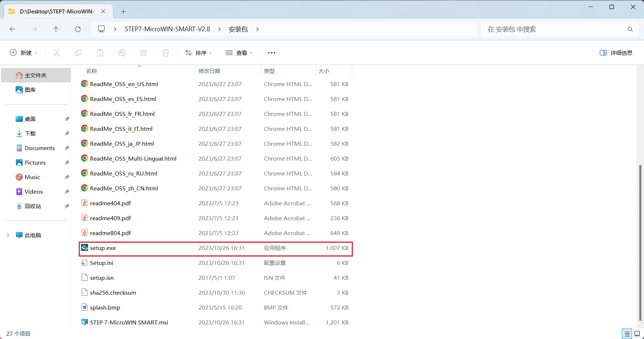Toggle the 详细信息 details pane
The image size is (644, 339).
(x=616, y=53)
